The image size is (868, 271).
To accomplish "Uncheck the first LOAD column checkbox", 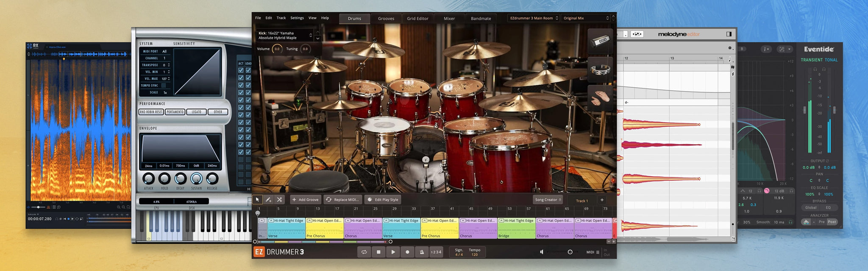I will point(248,70).
